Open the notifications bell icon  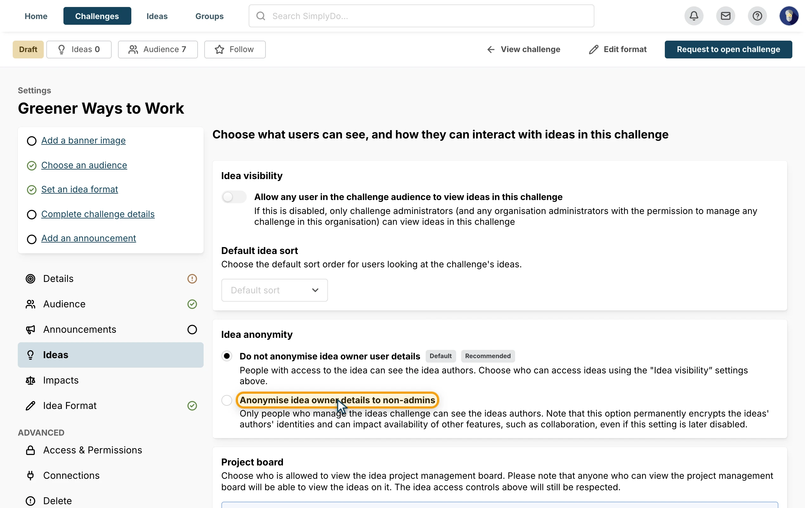pos(694,16)
